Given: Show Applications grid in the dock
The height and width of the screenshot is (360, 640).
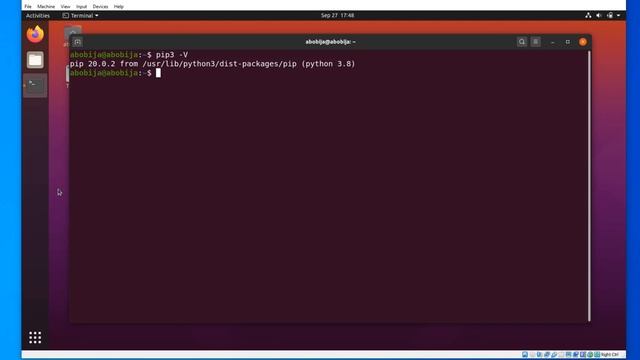Looking at the screenshot, I should pos(35,337).
